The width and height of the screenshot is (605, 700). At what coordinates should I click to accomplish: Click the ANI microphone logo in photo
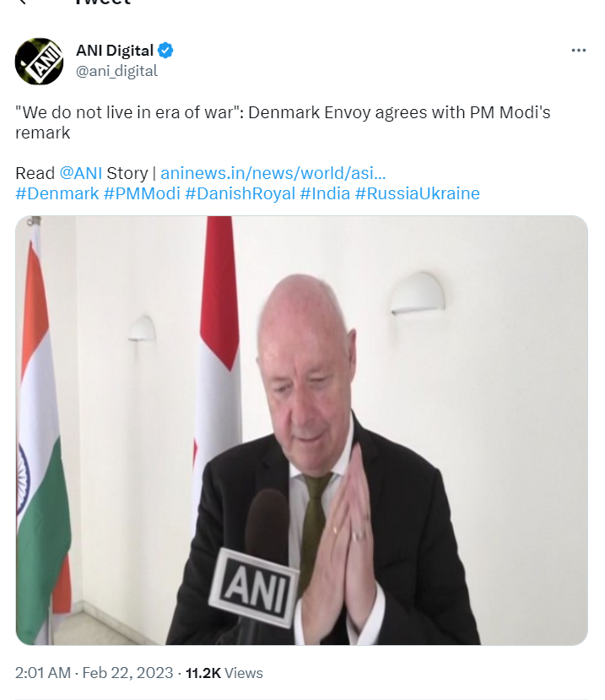[254, 587]
